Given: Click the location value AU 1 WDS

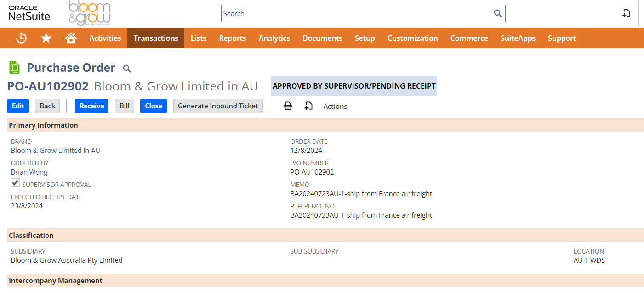Looking at the screenshot, I should [589, 260].
